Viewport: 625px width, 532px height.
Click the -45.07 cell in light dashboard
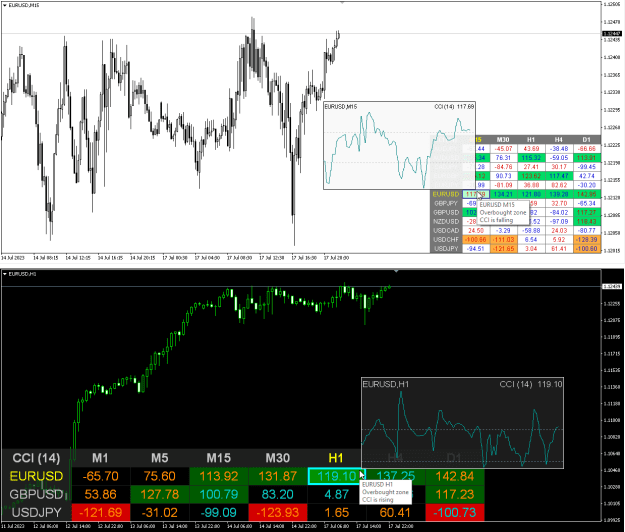(503, 149)
